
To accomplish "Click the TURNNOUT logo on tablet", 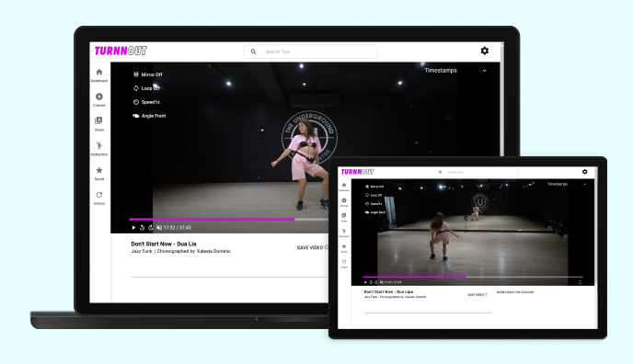I will click(357, 172).
